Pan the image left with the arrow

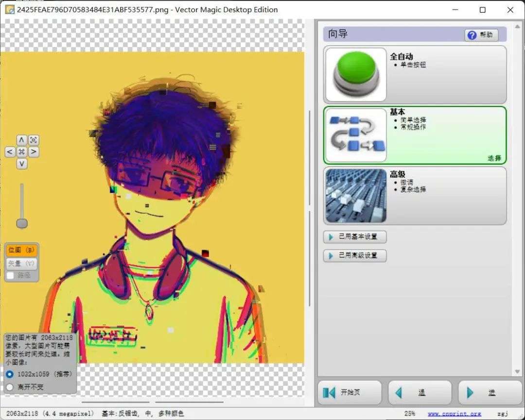10,152
